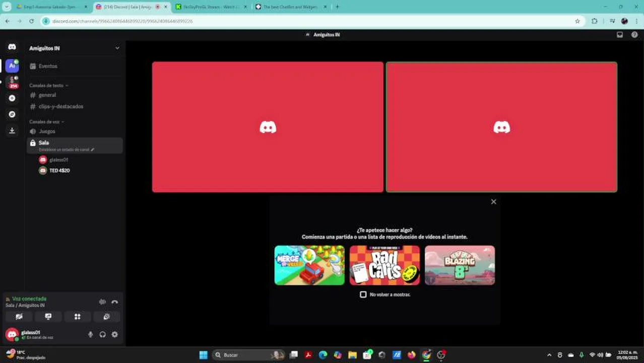Expand the Amiguitos IN server menu
Screen dimensions: 644x363
[x=117, y=48]
